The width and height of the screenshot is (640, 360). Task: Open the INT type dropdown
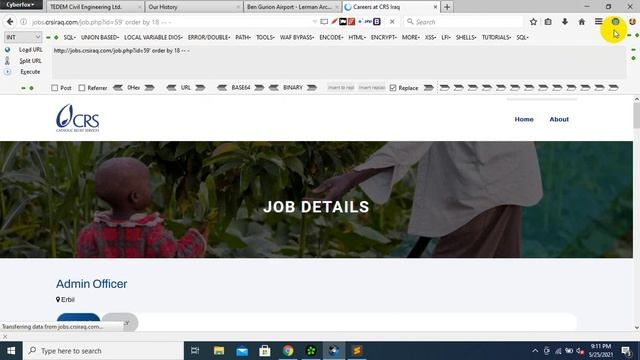[x=23, y=37]
